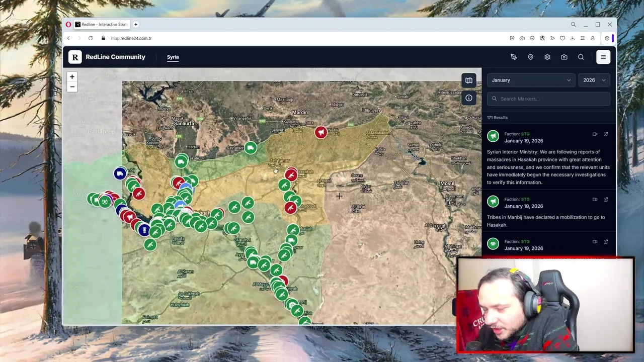Open external link for Tribes in Manbij entry
Viewport: 644px width, 362px height.
[x=606, y=200]
